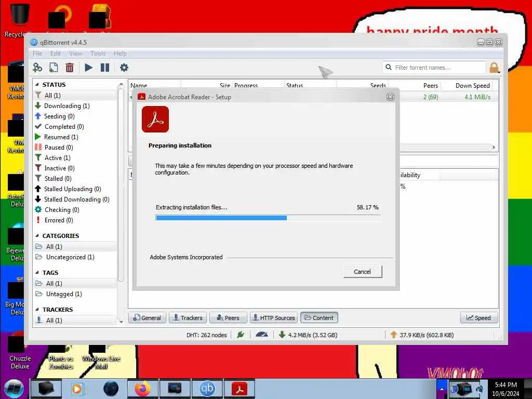Collapse the TRACKERS section in sidebar
This screenshot has width=532, height=399.
37,310
